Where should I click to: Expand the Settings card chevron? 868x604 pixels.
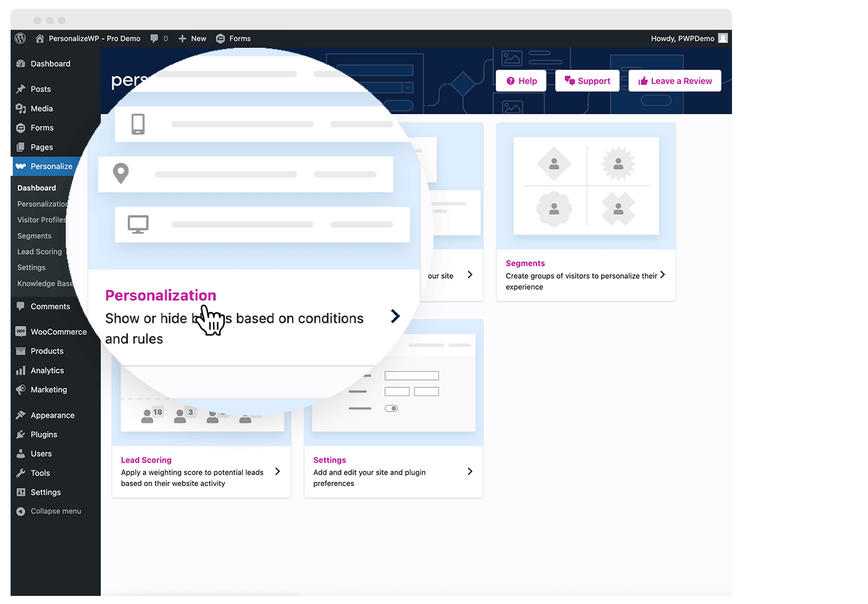[x=470, y=472]
